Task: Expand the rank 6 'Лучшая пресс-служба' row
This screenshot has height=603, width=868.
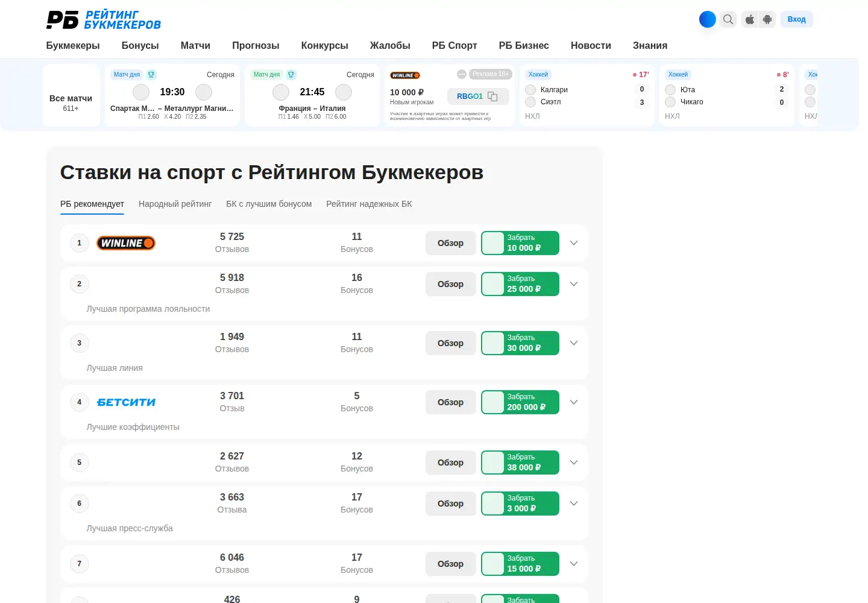Action: (x=574, y=504)
